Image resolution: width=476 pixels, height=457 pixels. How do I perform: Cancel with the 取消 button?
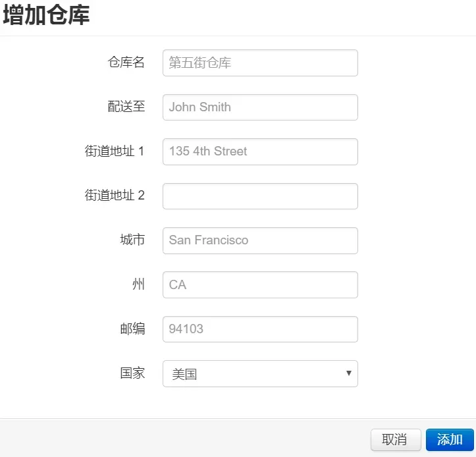point(396,440)
